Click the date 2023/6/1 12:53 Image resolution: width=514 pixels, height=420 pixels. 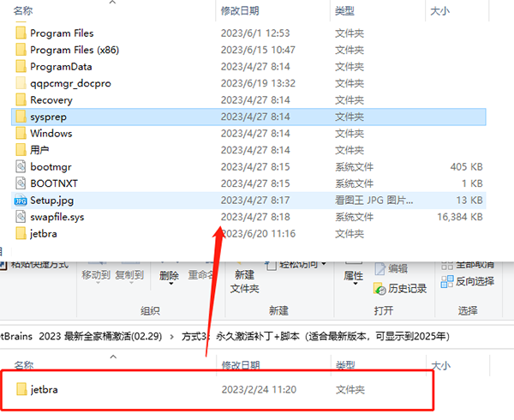(255, 33)
